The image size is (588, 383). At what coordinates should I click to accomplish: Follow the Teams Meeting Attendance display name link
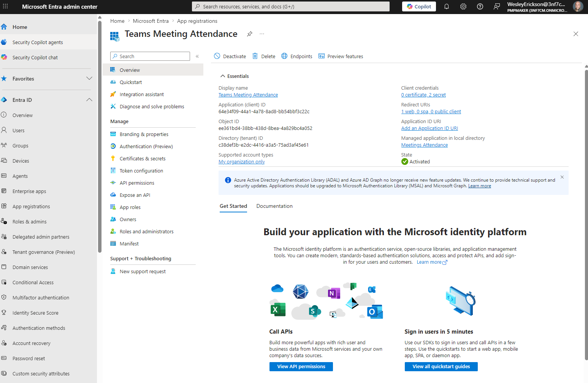[248, 95]
